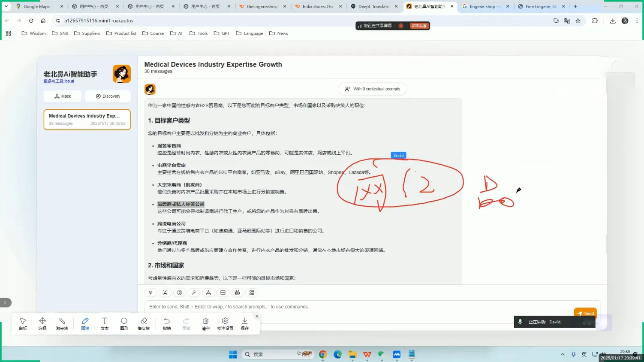
Task: Switch to the text (文本) annotation tool
Action: point(104,323)
